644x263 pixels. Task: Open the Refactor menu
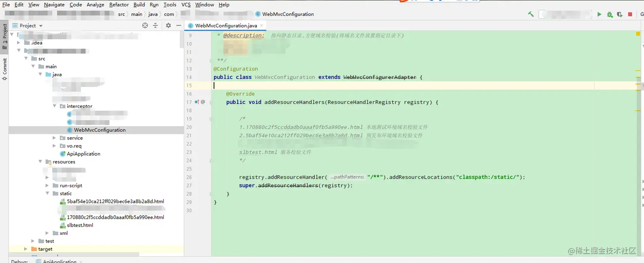(x=119, y=5)
